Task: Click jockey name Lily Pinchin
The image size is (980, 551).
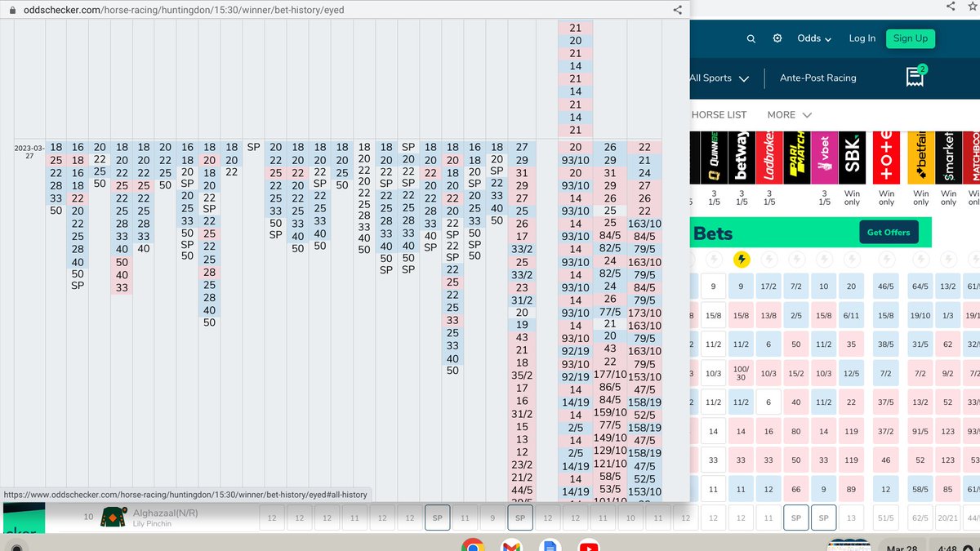Action: (x=152, y=524)
